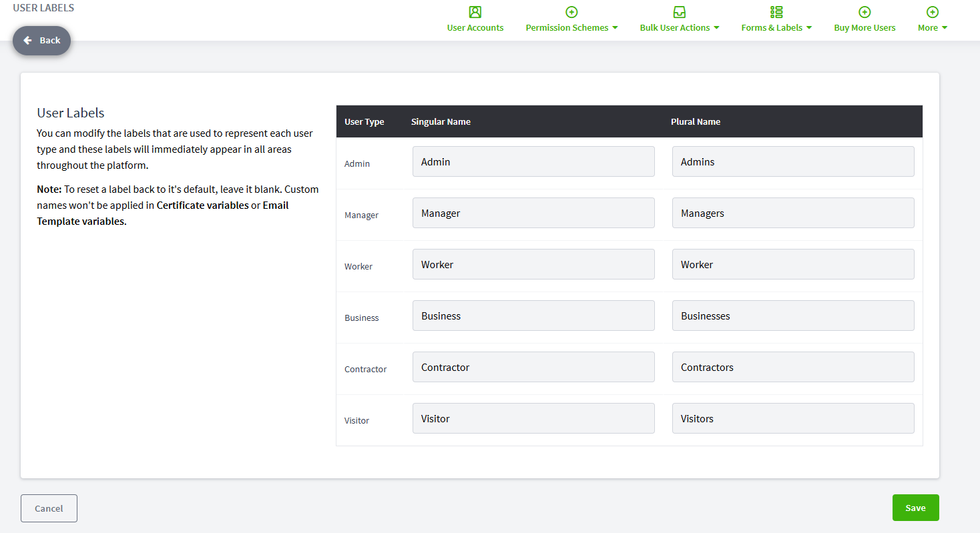Expand the More menu dropdown arrow
Viewport: 980px width, 533px height.
click(x=945, y=28)
